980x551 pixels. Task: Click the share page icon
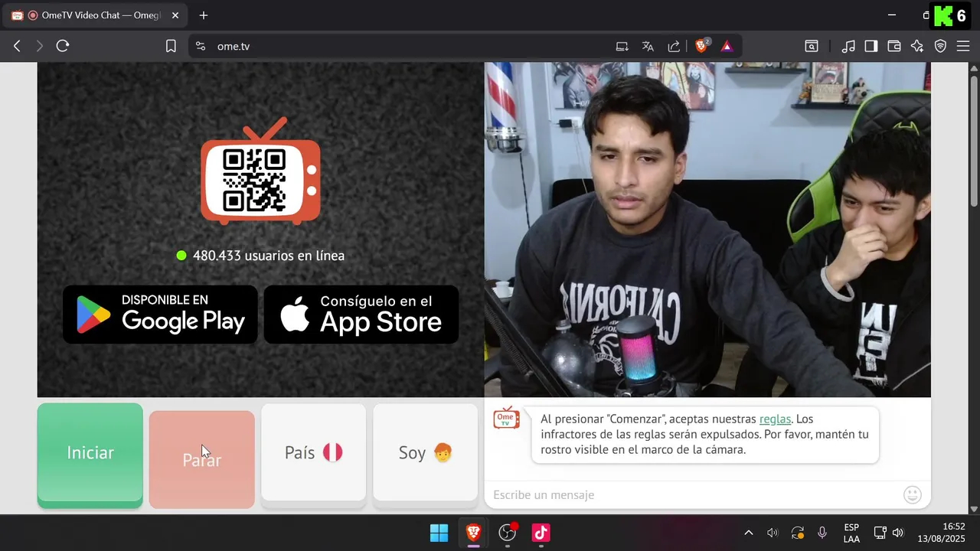(x=674, y=46)
